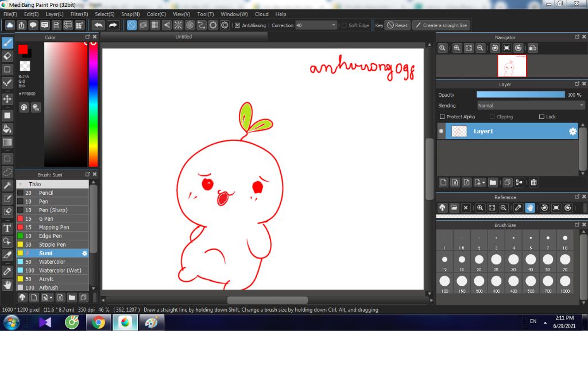Viewport: 588px width, 380px height.
Task: Select the Bucket fill tool
Action: click(x=7, y=129)
